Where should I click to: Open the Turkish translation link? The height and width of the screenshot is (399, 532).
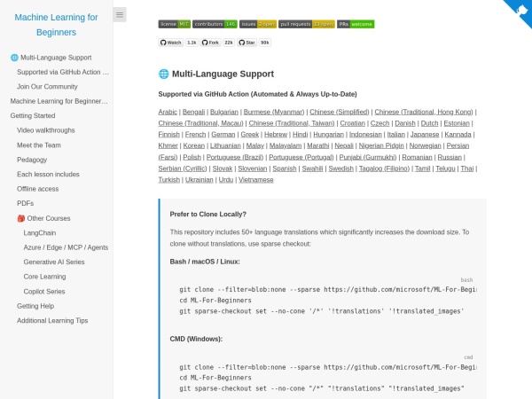click(169, 180)
